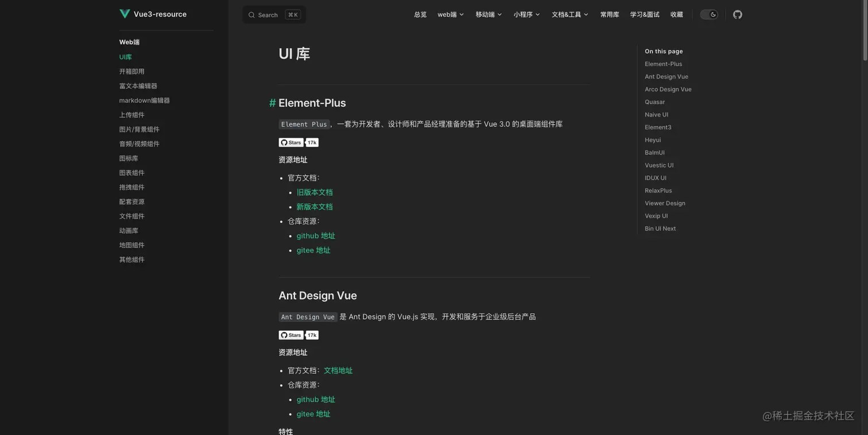The height and width of the screenshot is (435, 868).
Task: Open Ant Design Vue Stars badge
Action: coord(299,335)
